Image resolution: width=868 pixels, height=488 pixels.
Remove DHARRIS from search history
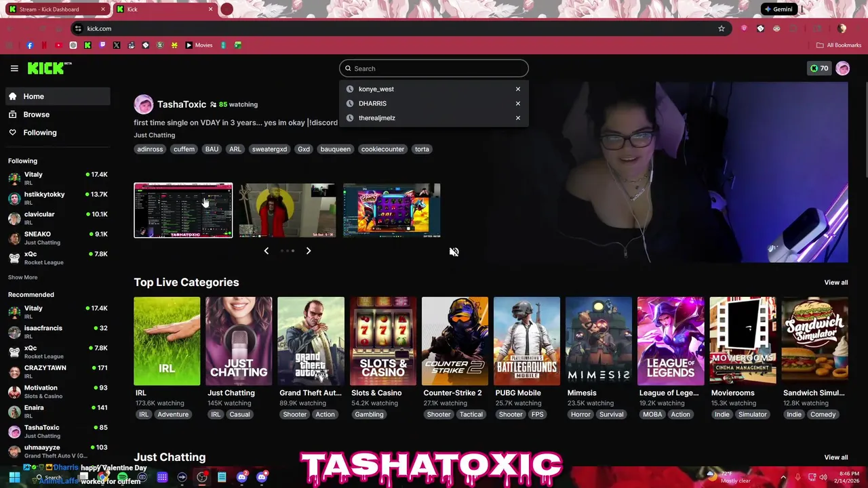coord(518,104)
